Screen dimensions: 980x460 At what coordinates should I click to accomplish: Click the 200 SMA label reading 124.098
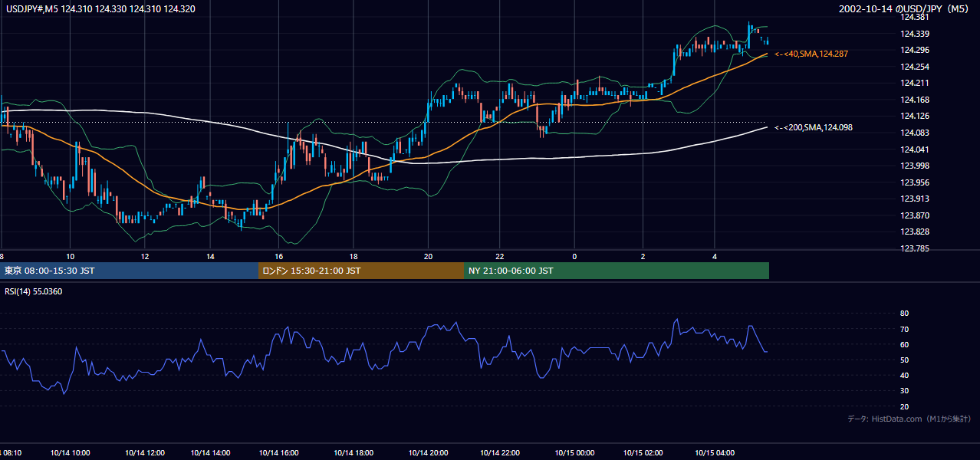(814, 127)
